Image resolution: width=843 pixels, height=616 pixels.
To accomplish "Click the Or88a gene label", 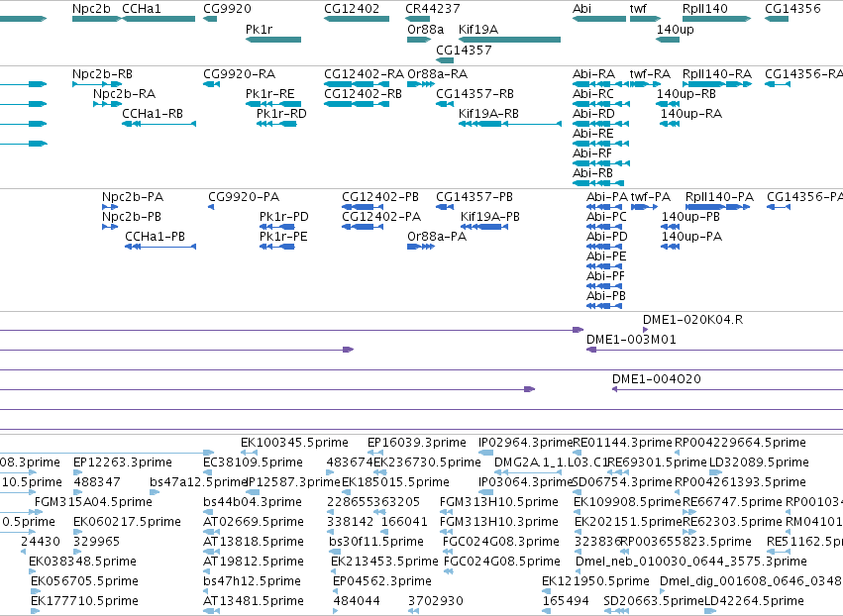I will 426,29.
